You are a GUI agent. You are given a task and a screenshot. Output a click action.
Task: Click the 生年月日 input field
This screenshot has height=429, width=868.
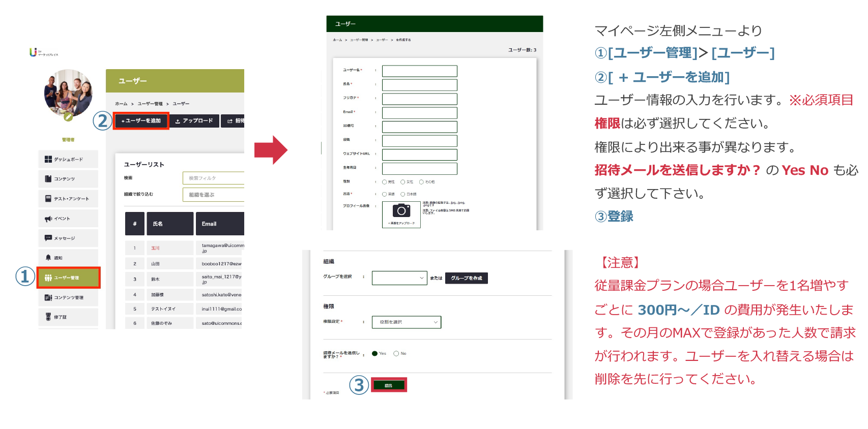(x=420, y=168)
